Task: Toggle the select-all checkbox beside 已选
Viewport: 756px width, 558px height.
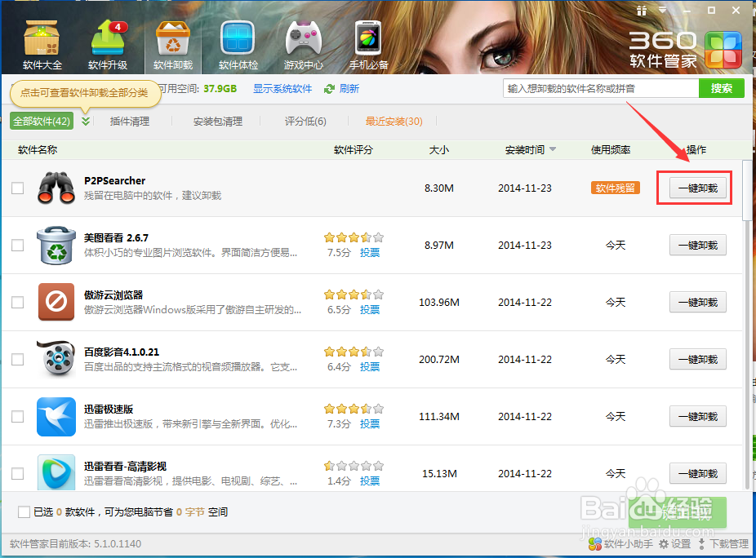Action: click(24, 511)
